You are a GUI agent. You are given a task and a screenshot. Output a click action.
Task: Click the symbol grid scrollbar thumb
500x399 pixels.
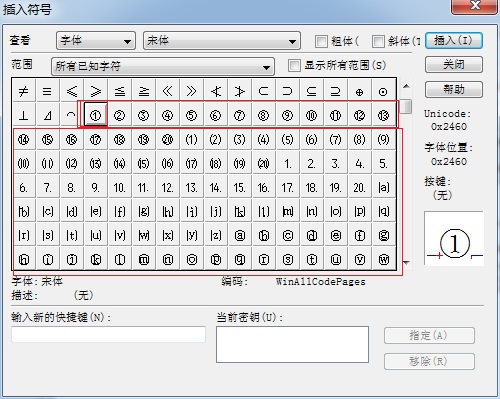coord(406,107)
